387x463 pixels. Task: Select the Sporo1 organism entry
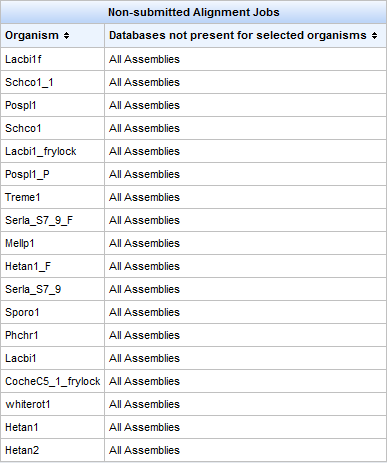pyautogui.click(x=22, y=312)
